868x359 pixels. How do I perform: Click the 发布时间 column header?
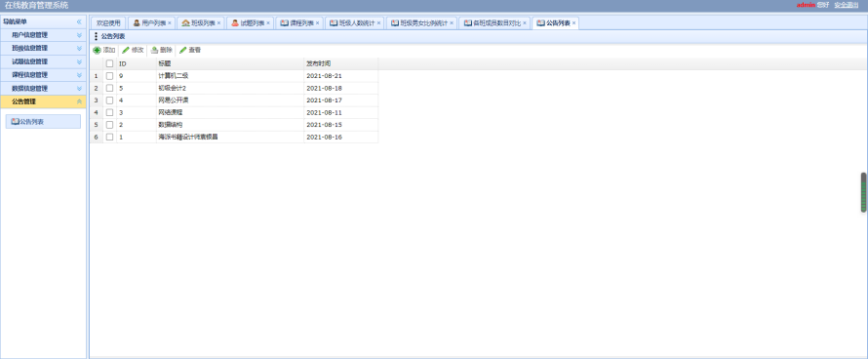[x=341, y=63]
